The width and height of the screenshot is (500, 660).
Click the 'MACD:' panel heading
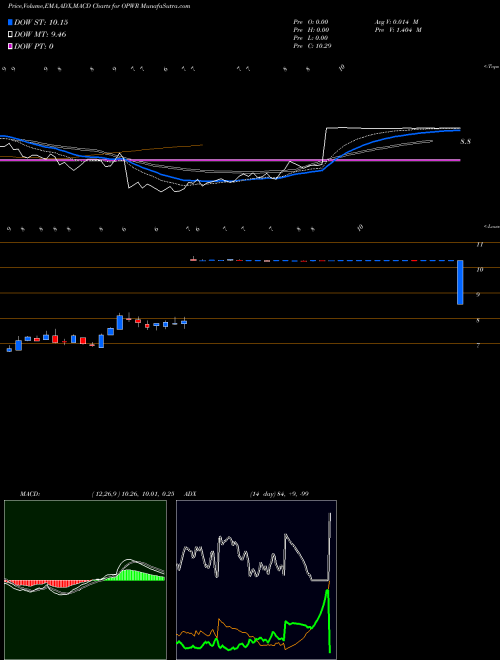(x=30, y=494)
